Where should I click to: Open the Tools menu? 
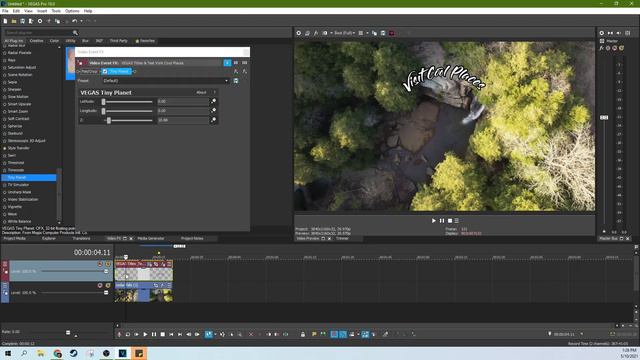click(x=56, y=11)
